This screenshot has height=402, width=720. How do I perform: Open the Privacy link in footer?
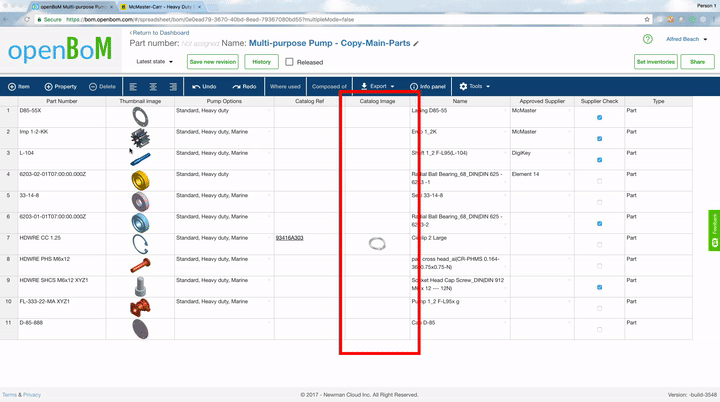[x=32, y=395]
